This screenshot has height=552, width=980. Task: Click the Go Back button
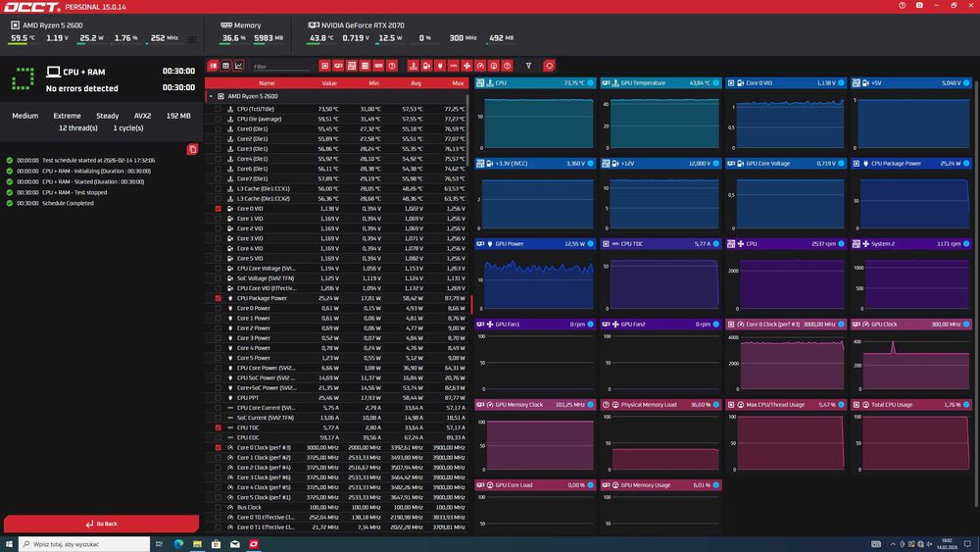tap(101, 524)
